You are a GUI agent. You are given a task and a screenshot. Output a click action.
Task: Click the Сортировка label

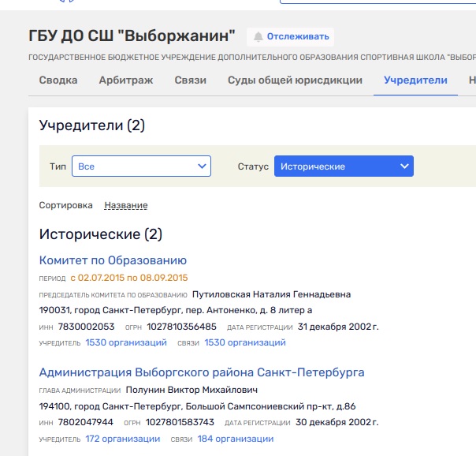pos(66,205)
